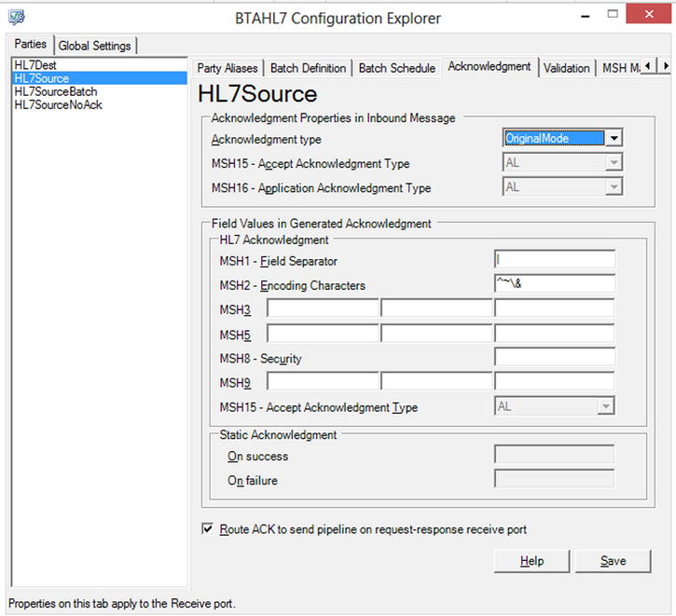
Task: Click the HL7Source heading text
Action: pyautogui.click(x=257, y=94)
